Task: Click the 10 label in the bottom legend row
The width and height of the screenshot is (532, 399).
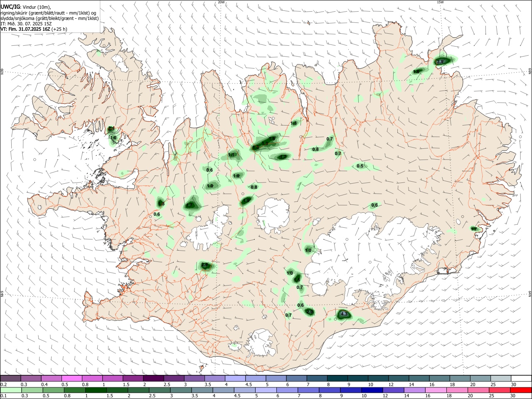Action: [x=364, y=396]
